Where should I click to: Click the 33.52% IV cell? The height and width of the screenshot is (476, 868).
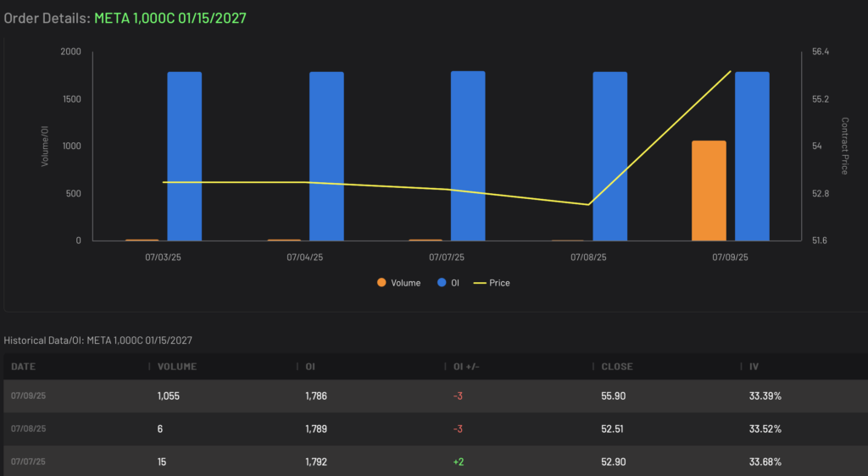765,429
